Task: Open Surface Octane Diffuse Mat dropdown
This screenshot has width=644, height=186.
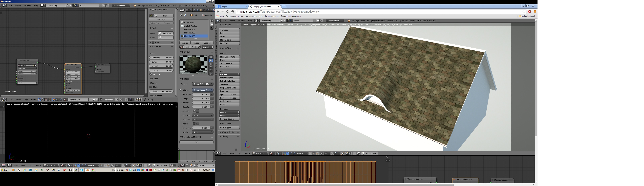Action: click(203, 84)
